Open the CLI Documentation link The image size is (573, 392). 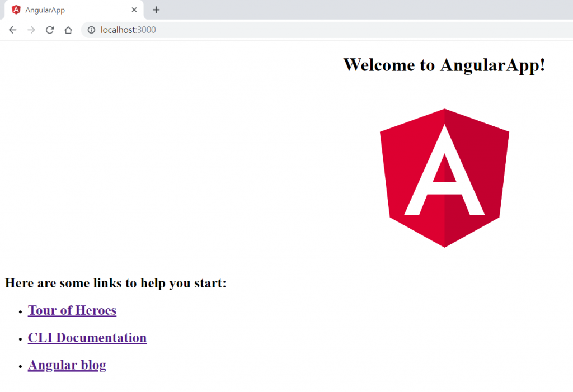point(87,338)
